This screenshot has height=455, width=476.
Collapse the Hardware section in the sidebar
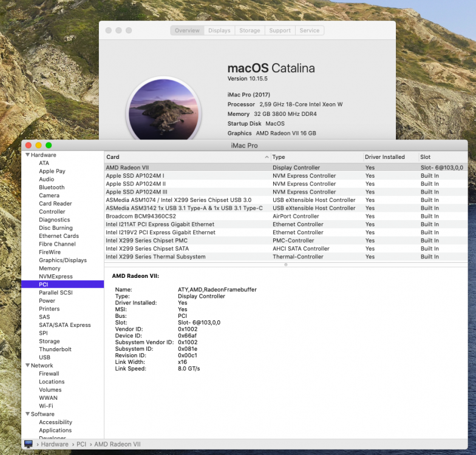point(28,155)
